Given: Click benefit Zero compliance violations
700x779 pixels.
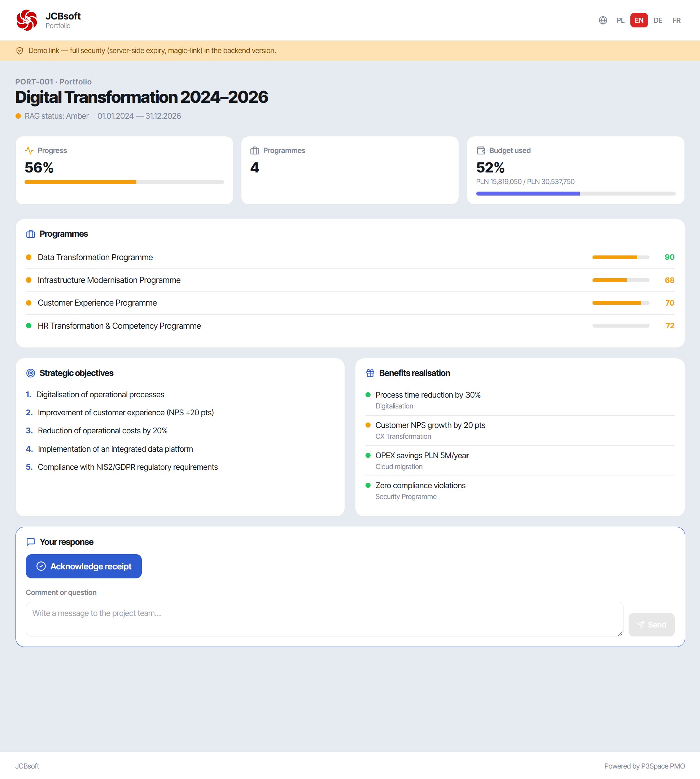Looking at the screenshot, I should 420,486.
